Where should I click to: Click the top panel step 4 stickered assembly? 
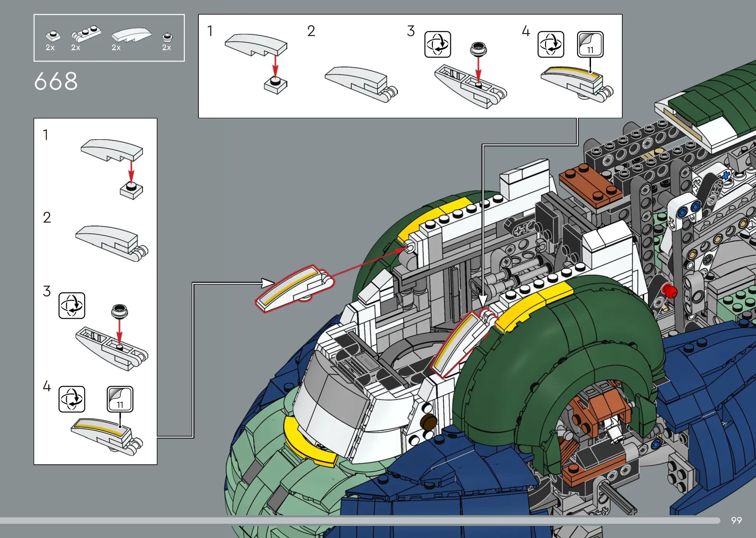(x=577, y=84)
